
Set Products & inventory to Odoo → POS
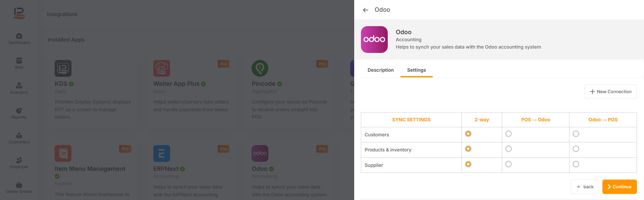pyautogui.click(x=576, y=149)
